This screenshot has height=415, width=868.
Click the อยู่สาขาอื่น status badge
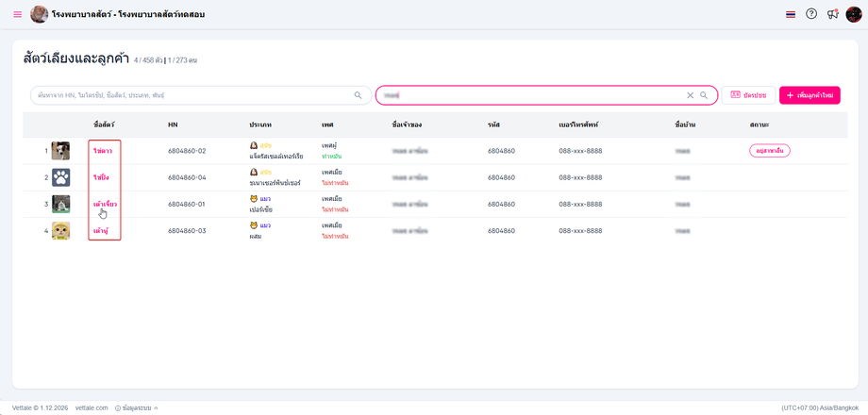[770, 151]
